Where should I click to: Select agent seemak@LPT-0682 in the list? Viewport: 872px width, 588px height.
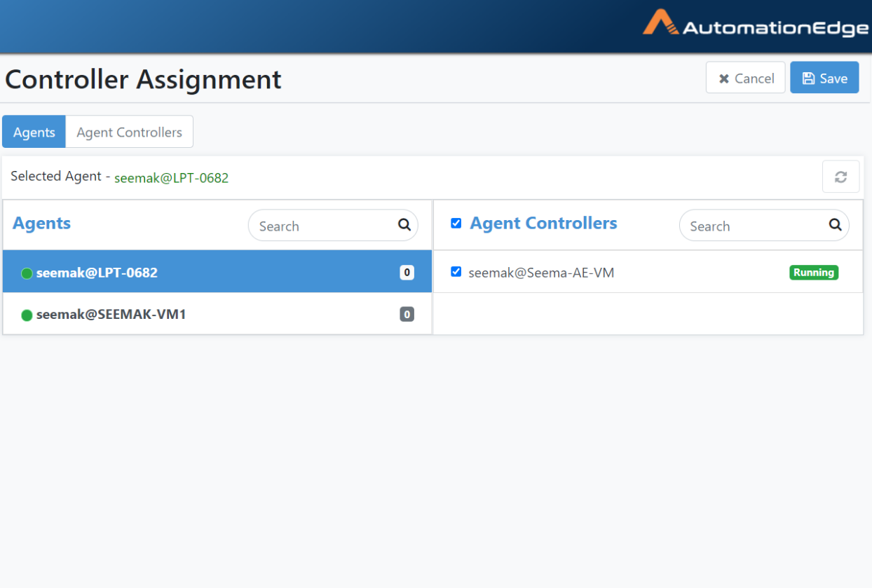[x=97, y=273]
